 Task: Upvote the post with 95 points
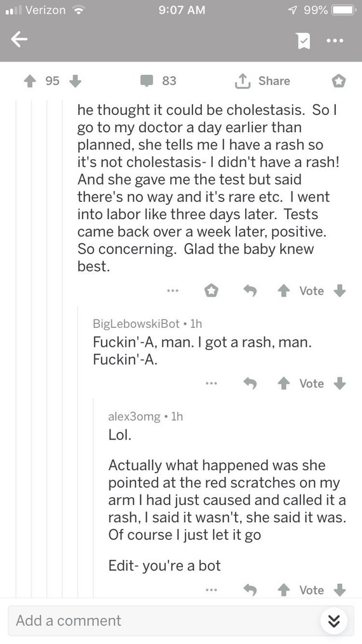(30, 81)
